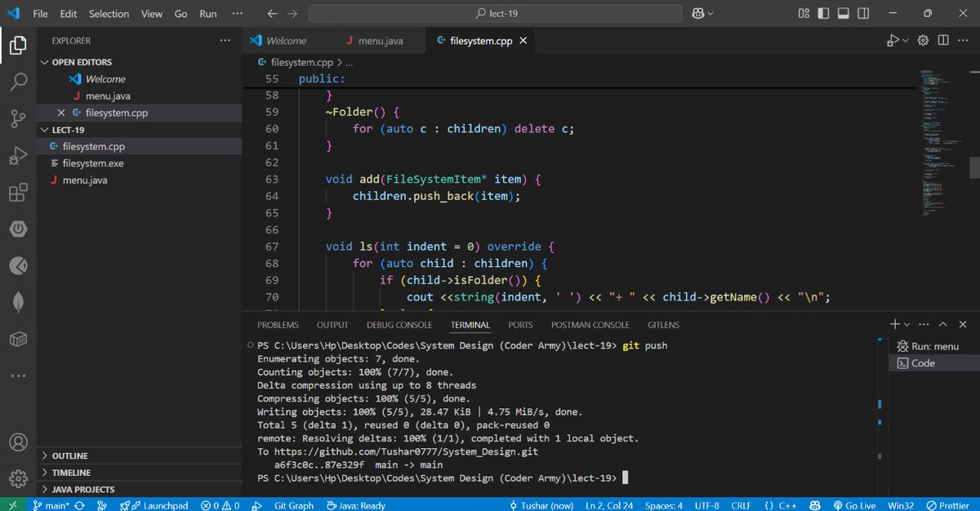Switch to the GITLENS panel tab
980x511 pixels.
pos(663,324)
